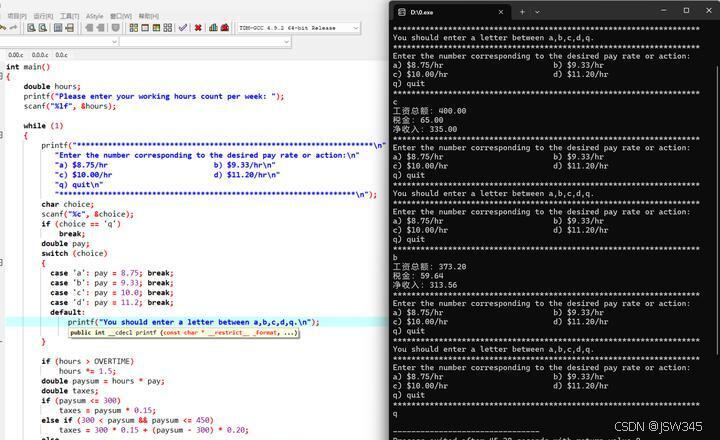The image size is (720, 440).
Task: Close the D:\0.exe terminal tab
Action: pos(501,12)
